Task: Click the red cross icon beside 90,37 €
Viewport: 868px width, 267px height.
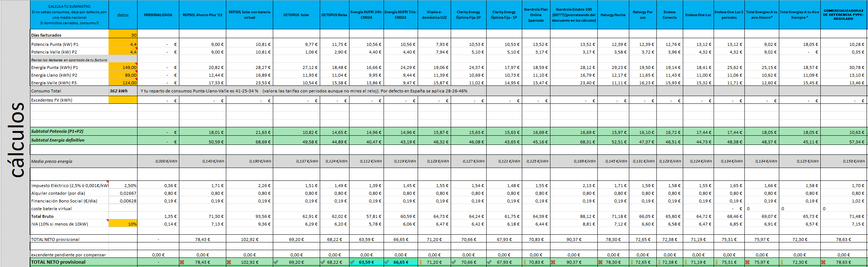Action: click(x=553, y=262)
